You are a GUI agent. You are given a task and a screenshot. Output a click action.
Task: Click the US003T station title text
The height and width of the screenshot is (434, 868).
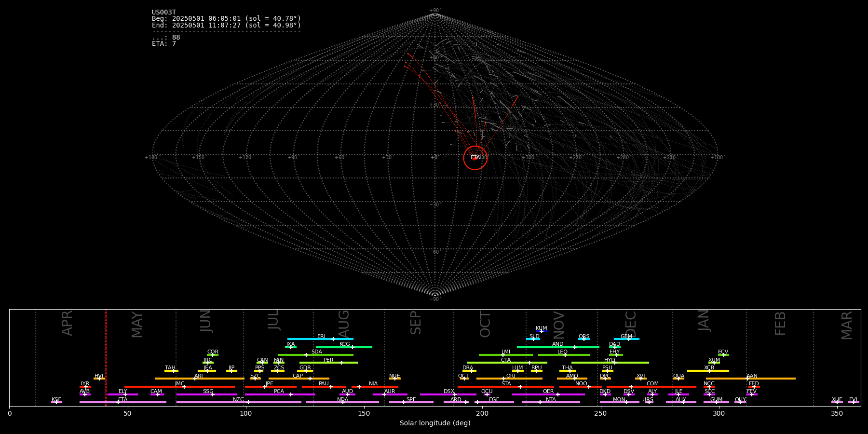164,13
